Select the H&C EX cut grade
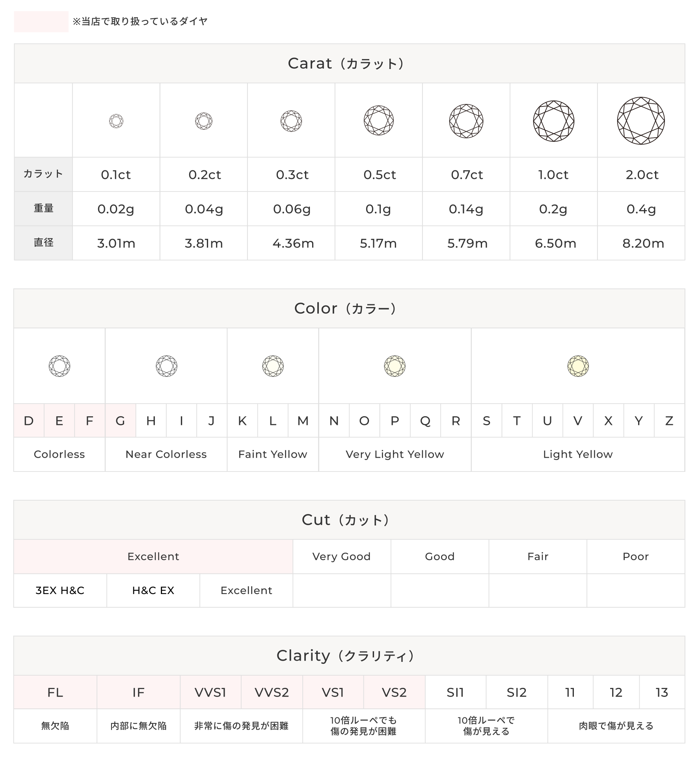700x773 pixels. (153, 590)
